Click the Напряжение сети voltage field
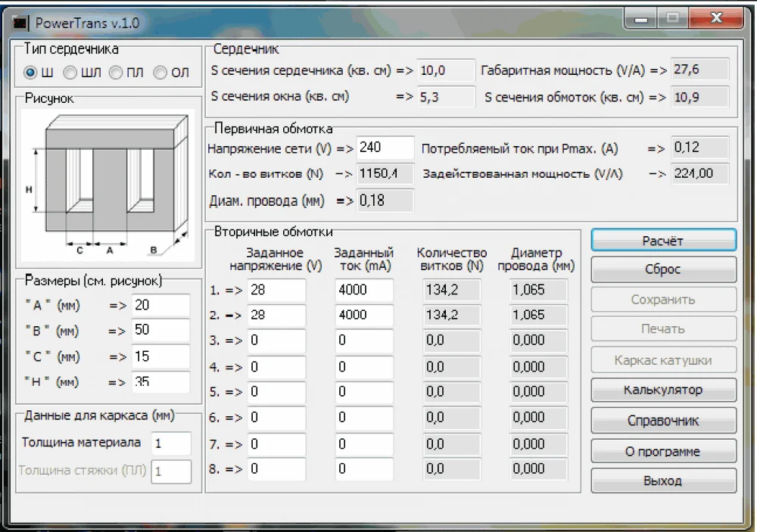This screenshot has height=532, width=757. click(385, 148)
